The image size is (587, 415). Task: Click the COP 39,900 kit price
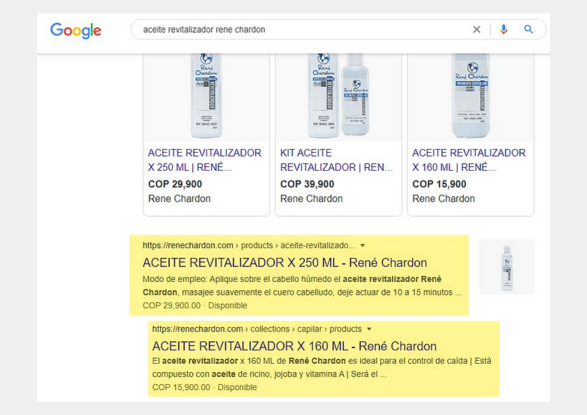pos(307,184)
